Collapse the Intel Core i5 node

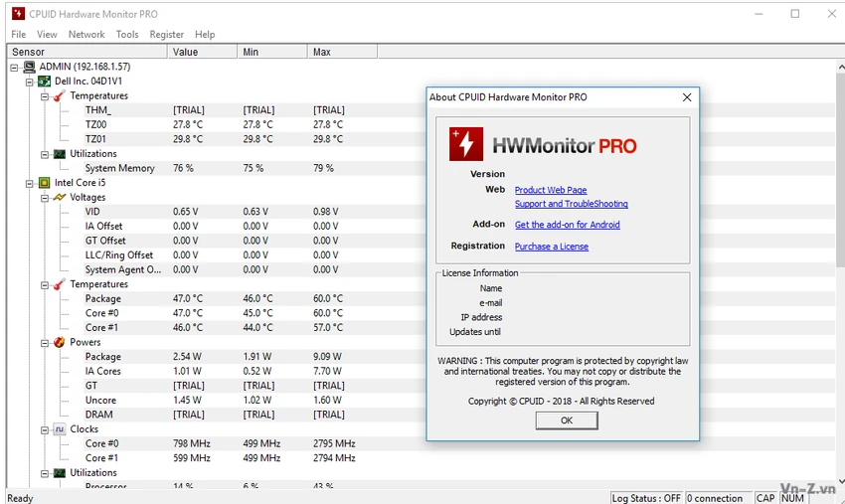30,184
